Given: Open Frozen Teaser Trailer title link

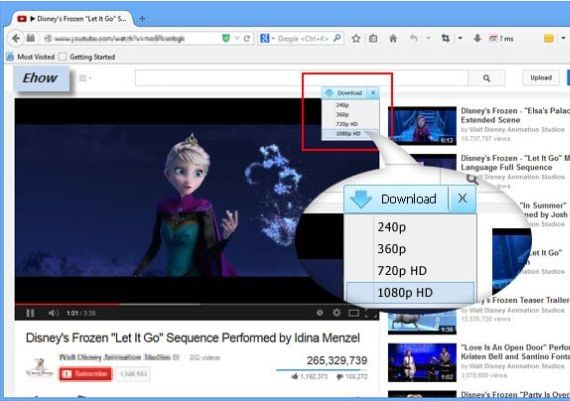Looking at the screenshot, I should tap(523, 300).
